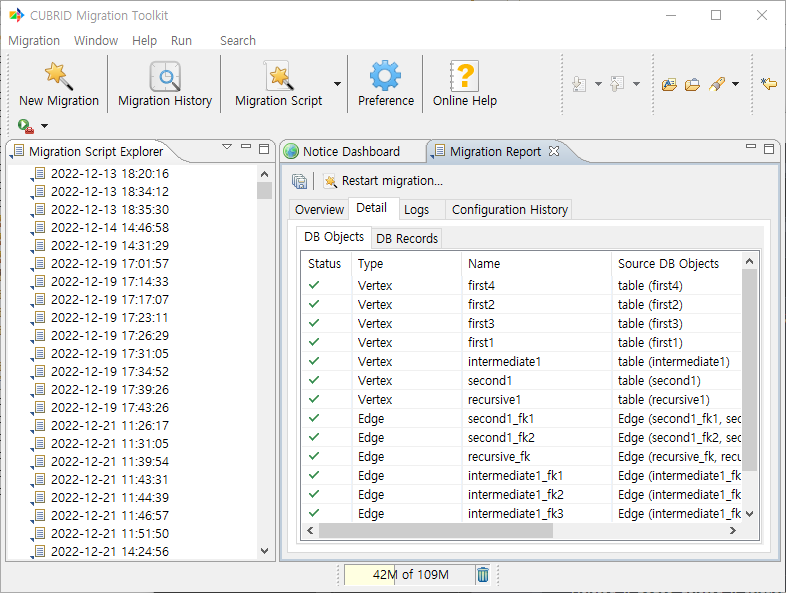
Task: Click the Migration Script wizard icon
Action: click(278, 78)
